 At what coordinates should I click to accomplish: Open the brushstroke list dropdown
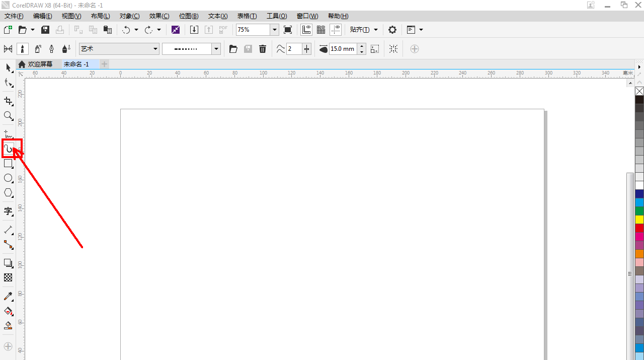click(x=216, y=49)
